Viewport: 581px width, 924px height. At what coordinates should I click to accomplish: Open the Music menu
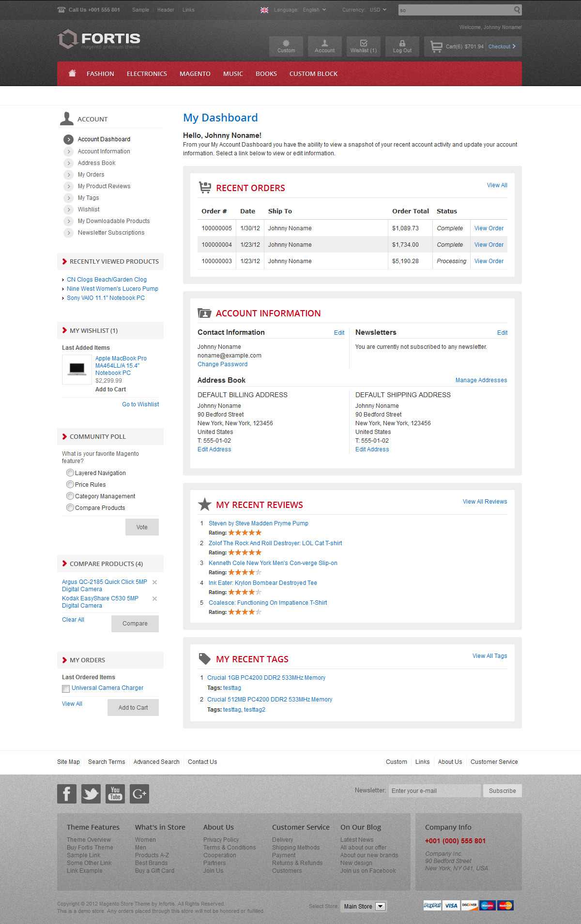click(x=233, y=74)
